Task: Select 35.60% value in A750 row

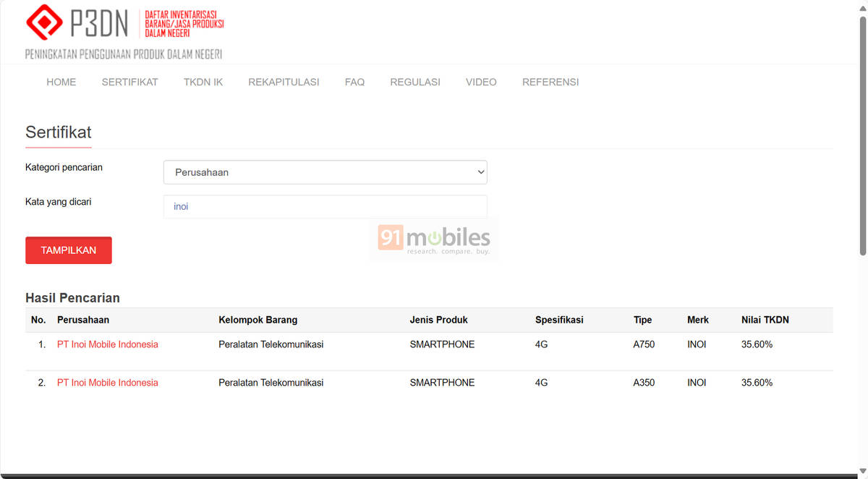Action: point(757,344)
